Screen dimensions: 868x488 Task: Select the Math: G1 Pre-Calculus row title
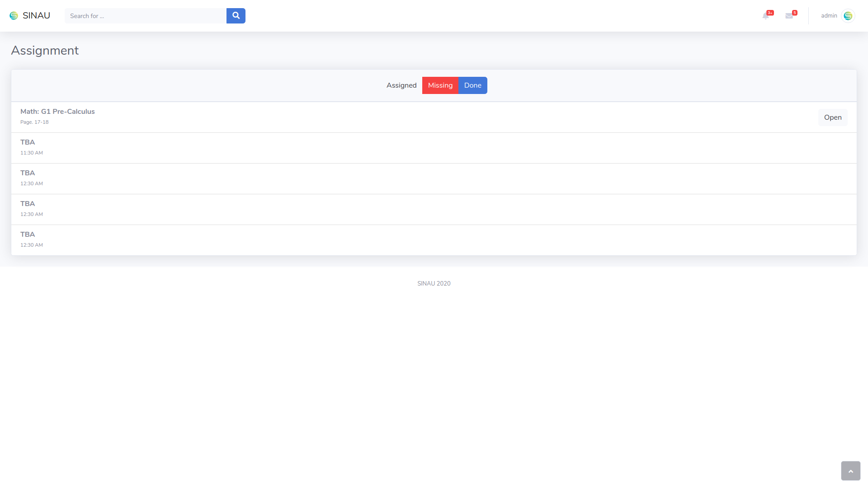57,112
